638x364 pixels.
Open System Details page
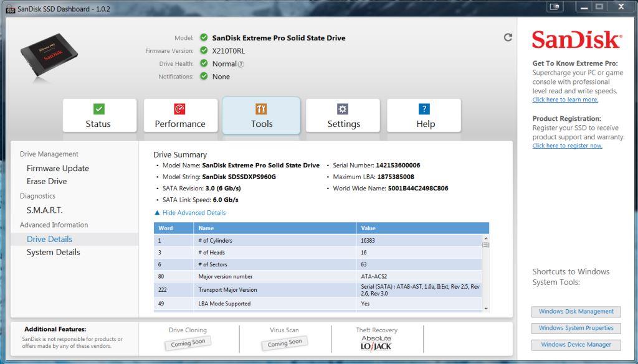pos(53,252)
